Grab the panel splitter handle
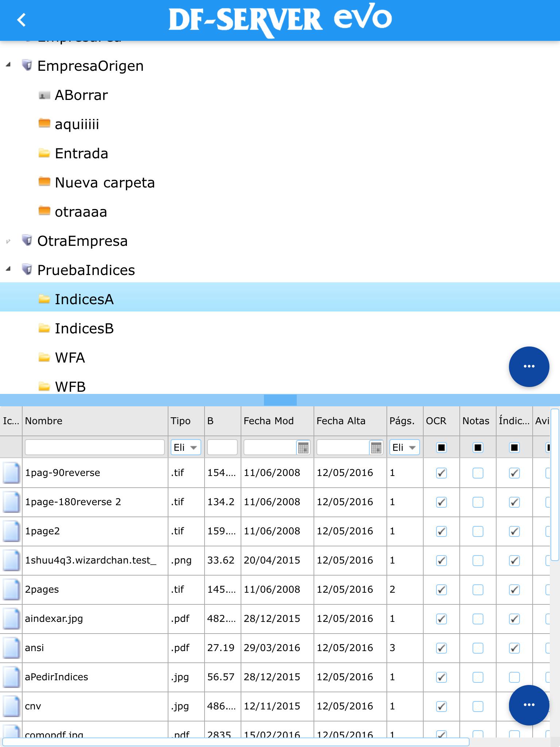 (x=280, y=400)
